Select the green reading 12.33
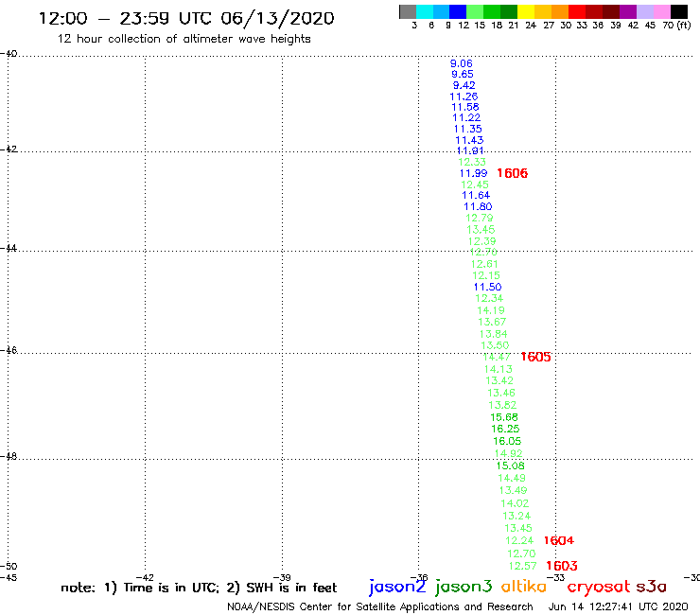Image resolution: width=700 pixels, height=615 pixels. [x=472, y=162]
